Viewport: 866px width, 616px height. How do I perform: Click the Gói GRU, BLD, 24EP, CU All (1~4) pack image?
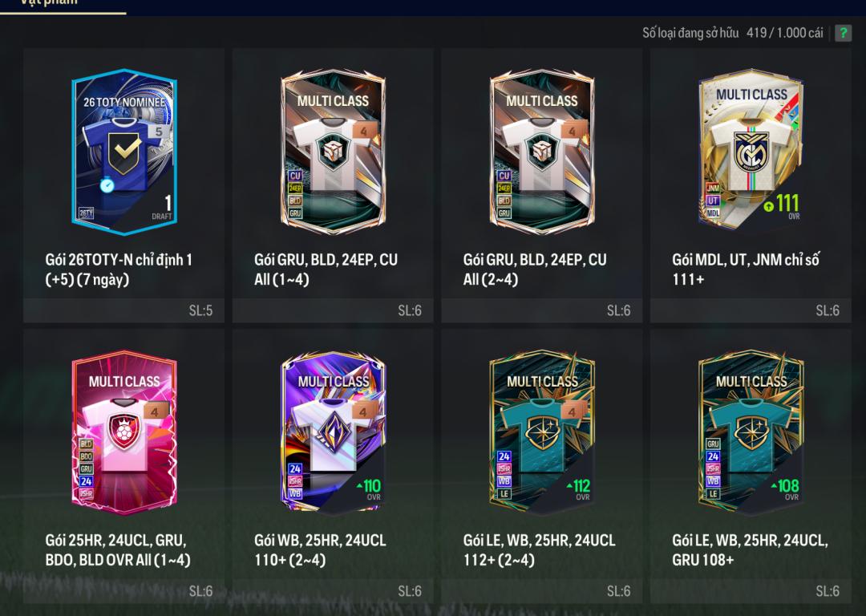[333, 152]
